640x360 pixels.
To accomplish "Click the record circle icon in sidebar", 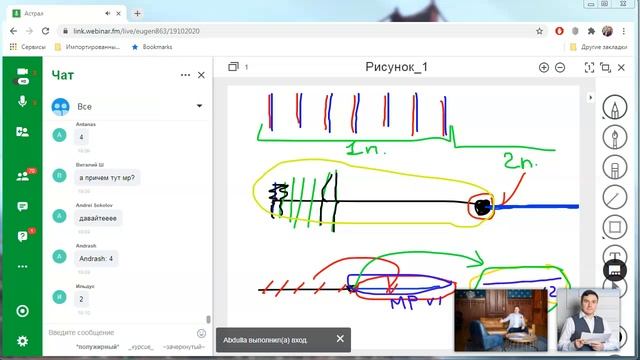I will pyautogui.click(x=22, y=311).
